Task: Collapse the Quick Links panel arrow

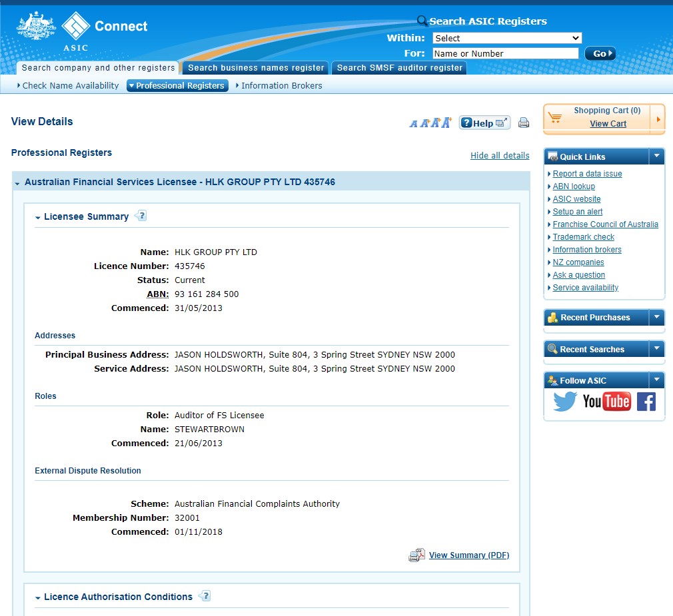Action: point(657,156)
